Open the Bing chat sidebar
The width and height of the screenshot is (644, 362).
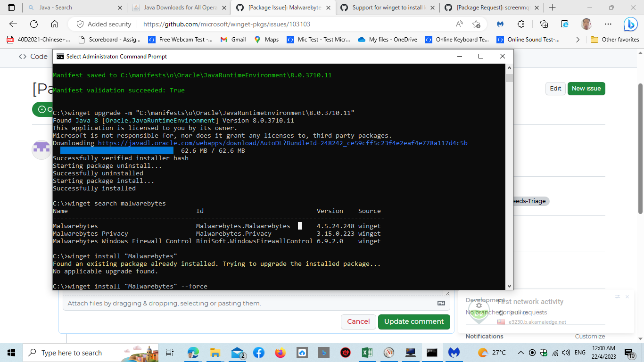pyautogui.click(x=630, y=24)
